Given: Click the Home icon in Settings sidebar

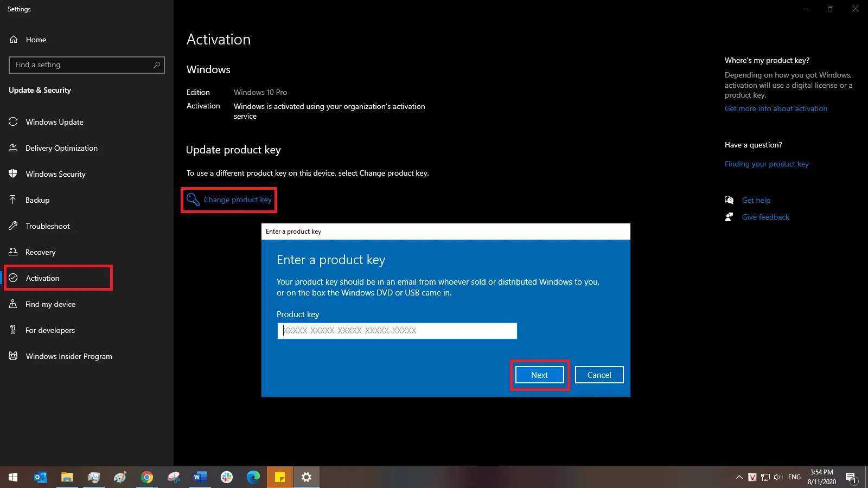Looking at the screenshot, I should pyautogui.click(x=14, y=40).
